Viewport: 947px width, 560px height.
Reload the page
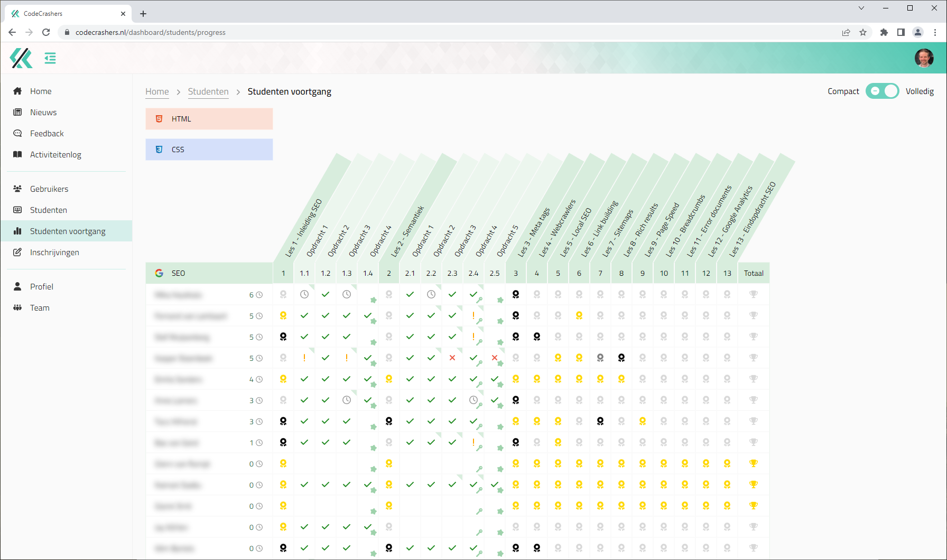[46, 32]
